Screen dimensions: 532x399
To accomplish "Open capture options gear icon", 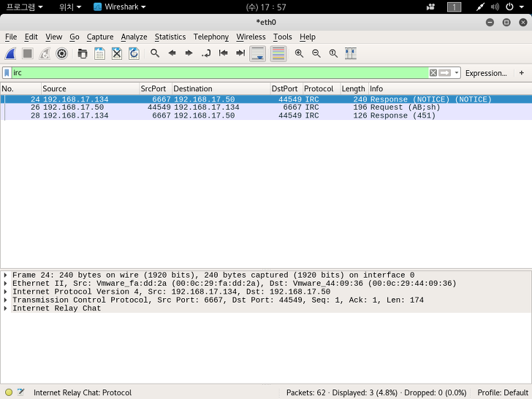I will [61, 53].
